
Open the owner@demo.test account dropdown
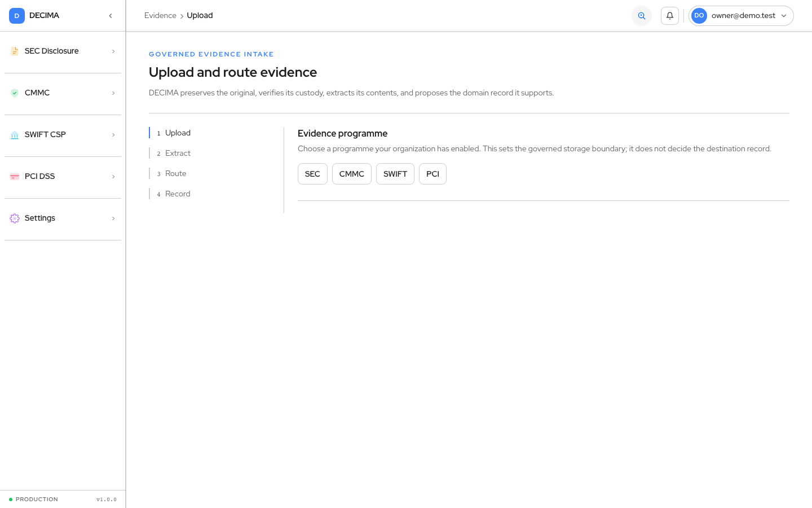click(x=741, y=16)
